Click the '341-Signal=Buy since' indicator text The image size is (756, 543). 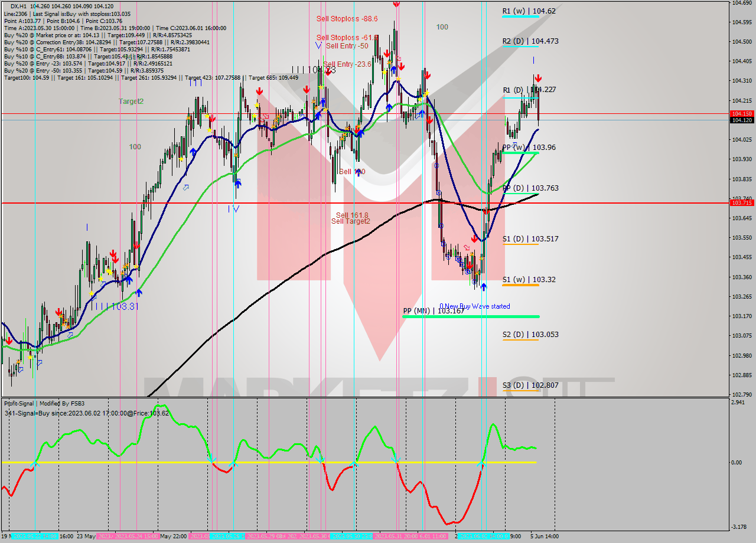[87, 413]
